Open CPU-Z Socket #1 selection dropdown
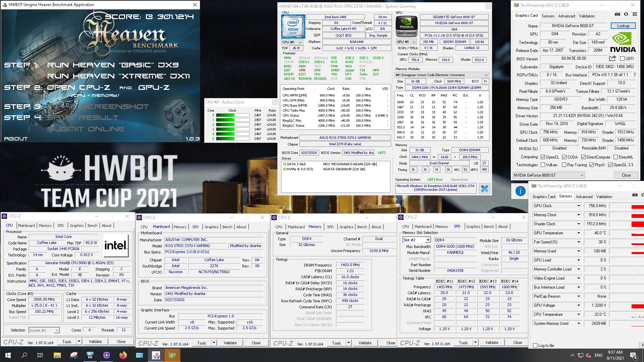 (x=44, y=330)
